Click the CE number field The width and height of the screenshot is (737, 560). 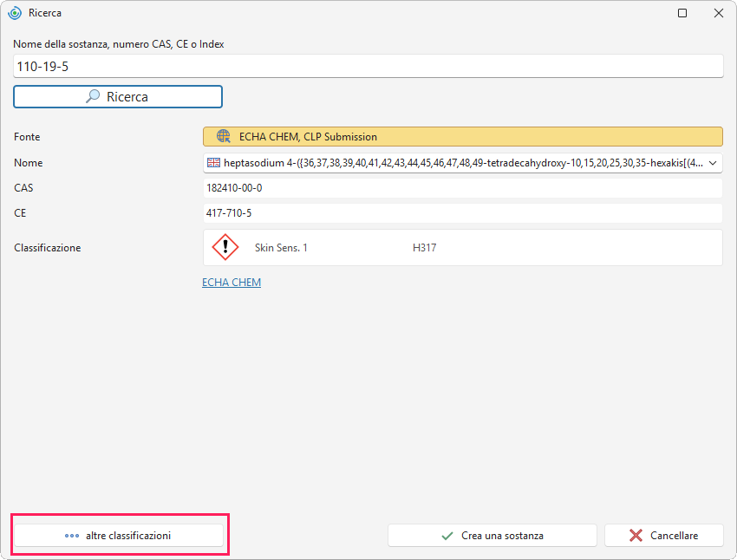click(462, 213)
